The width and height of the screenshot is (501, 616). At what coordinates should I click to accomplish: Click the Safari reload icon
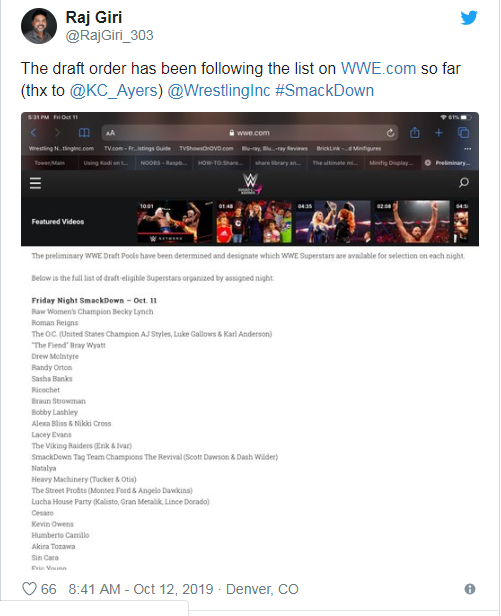[390, 133]
